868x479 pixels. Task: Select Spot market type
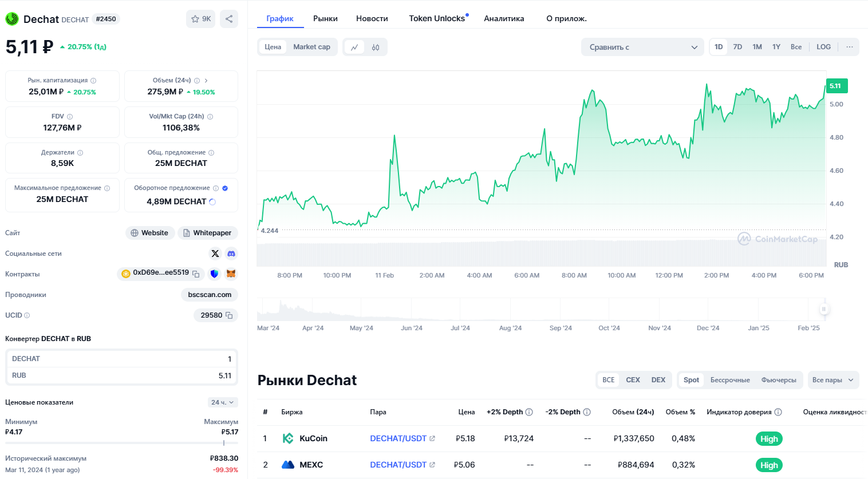691,380
